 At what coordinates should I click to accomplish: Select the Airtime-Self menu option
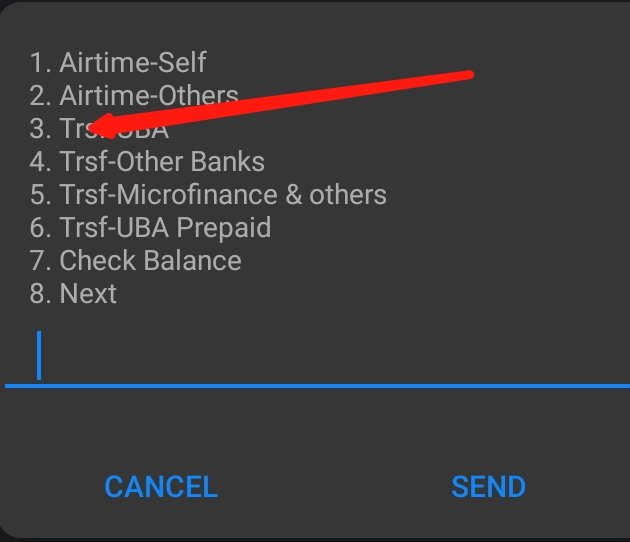tap(118, 63)
